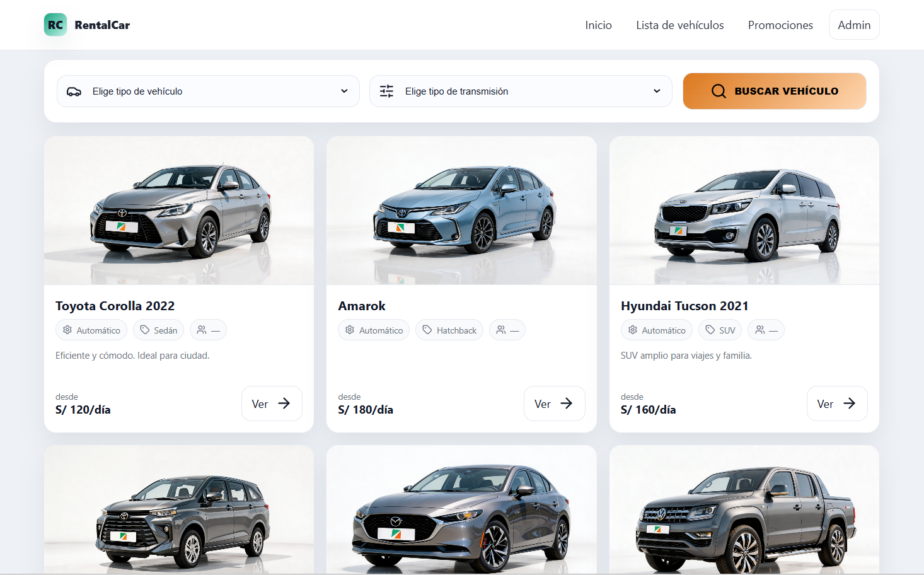Click passengers icon on Hyundai Tucson card
The height and width of the screenshot is (575, 924).
760,330
